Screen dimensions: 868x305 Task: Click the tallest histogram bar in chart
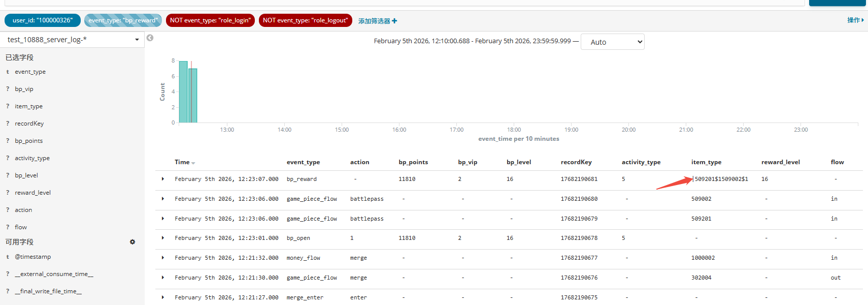pyautogui.click(x=183, y=91)
